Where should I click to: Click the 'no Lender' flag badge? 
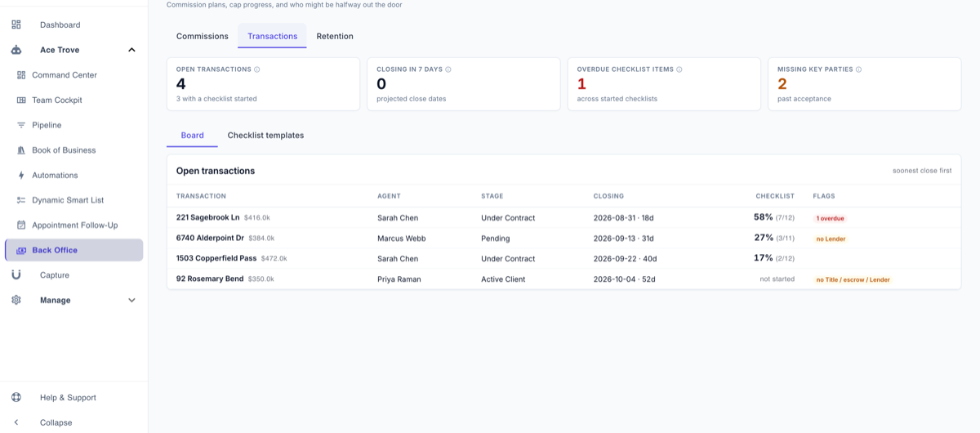(x=831, y=239)
